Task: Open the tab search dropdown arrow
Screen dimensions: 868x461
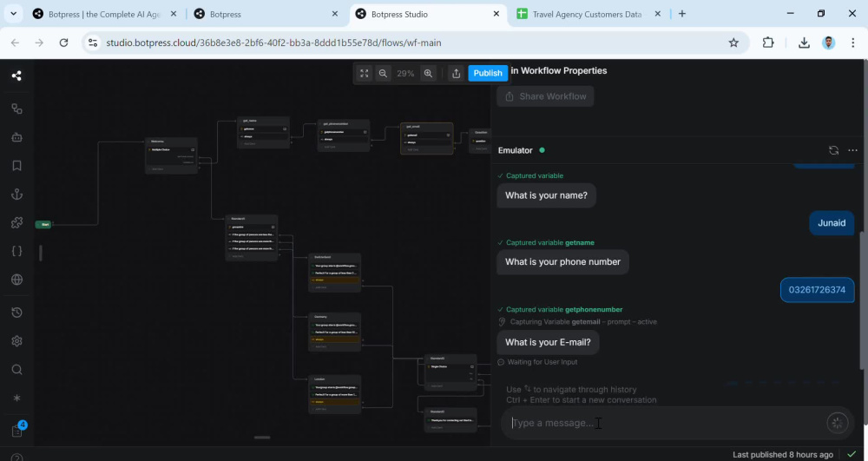Action: tap(13, 14)
